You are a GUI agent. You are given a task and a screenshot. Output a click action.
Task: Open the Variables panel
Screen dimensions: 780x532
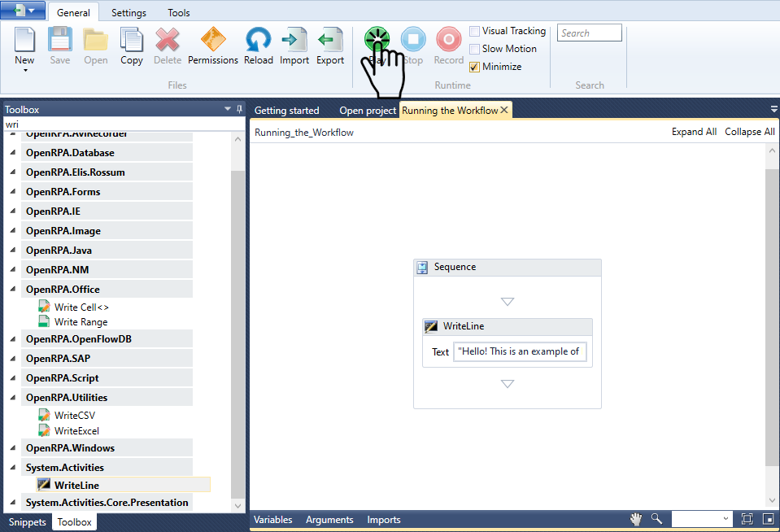[273, 520]
